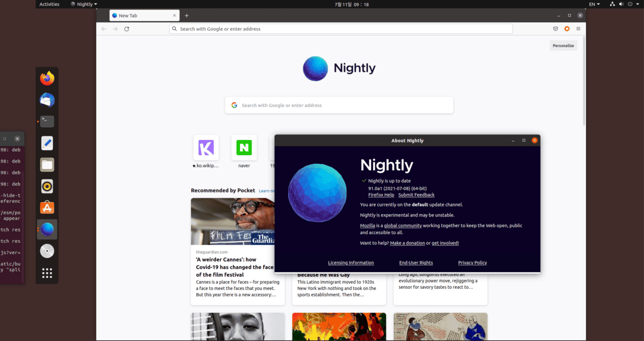Reload the current page
This screenshot has width=644, height=341.
[x=127, y=29]
